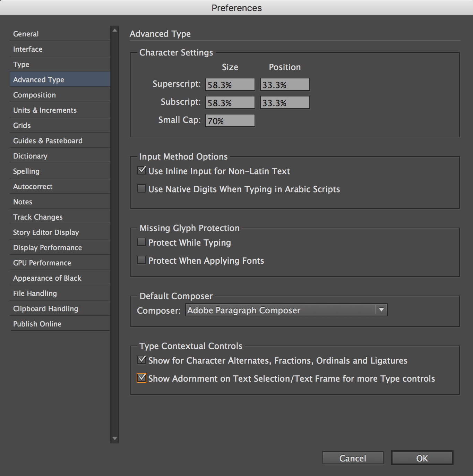Enable Use Native Digits in Arabic Scripts
The height and width of the screenshot is (476, 473).
click(141, 188)
